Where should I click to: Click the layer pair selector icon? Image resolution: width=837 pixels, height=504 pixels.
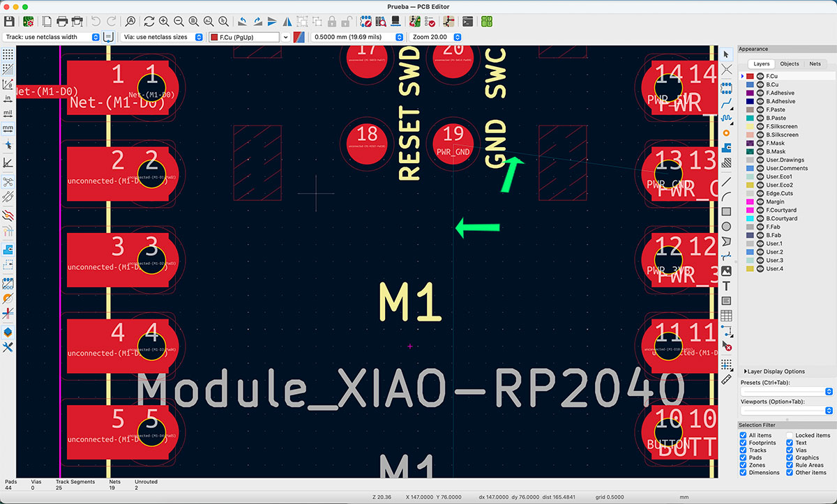tap(299, 37)
